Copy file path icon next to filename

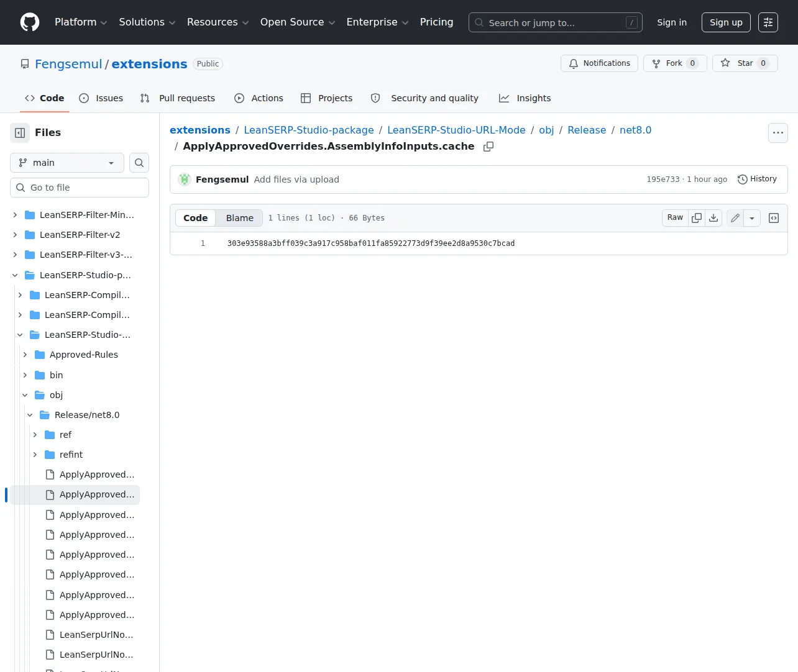pos(488,147)
